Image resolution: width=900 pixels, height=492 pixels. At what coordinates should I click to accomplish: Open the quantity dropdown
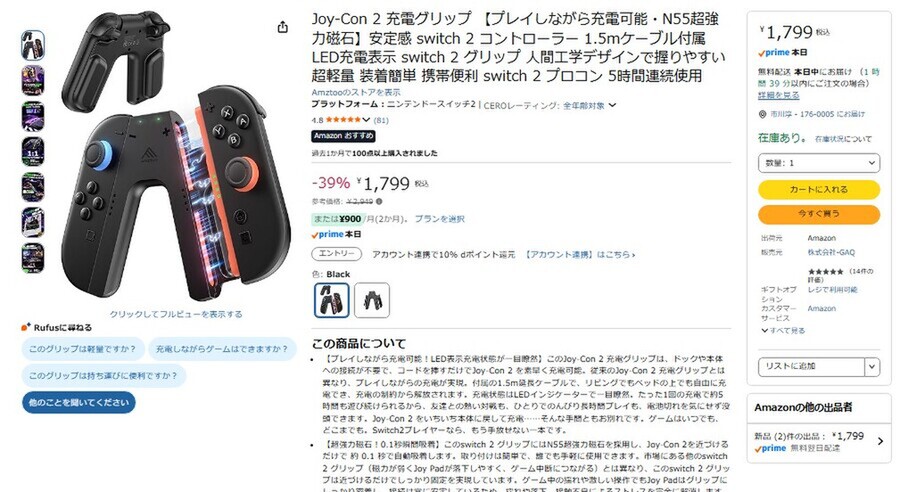click(x=818, y=163)
